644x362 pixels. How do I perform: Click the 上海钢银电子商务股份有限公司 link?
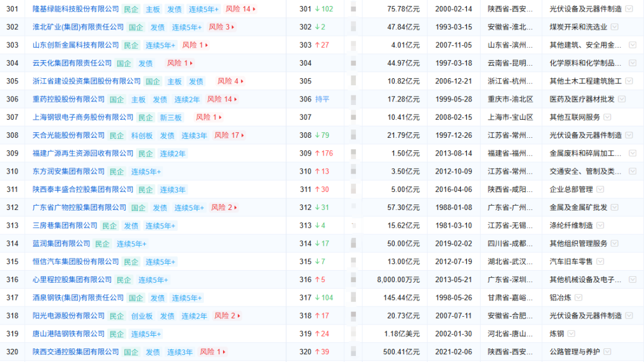point(83,117)
